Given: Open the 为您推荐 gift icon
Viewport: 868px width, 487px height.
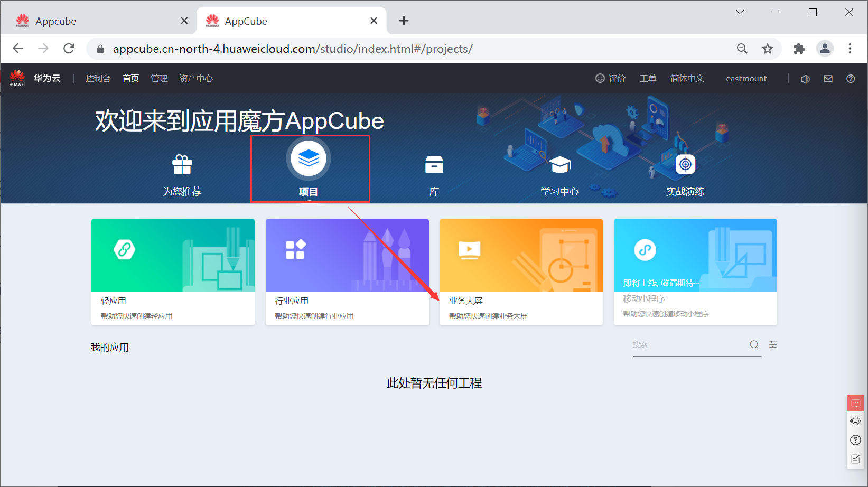Looking at the screenshot, I should 182,165.
